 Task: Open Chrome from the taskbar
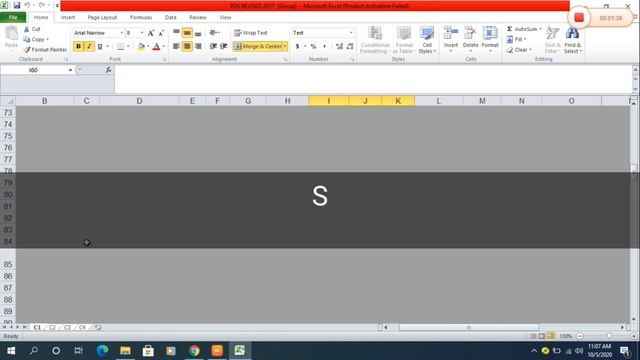tap(194, 351)
